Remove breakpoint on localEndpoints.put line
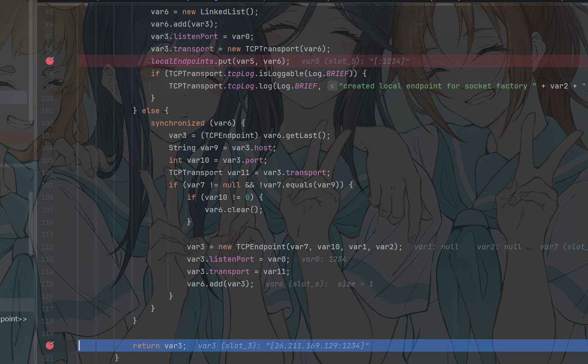 [49, 61]
